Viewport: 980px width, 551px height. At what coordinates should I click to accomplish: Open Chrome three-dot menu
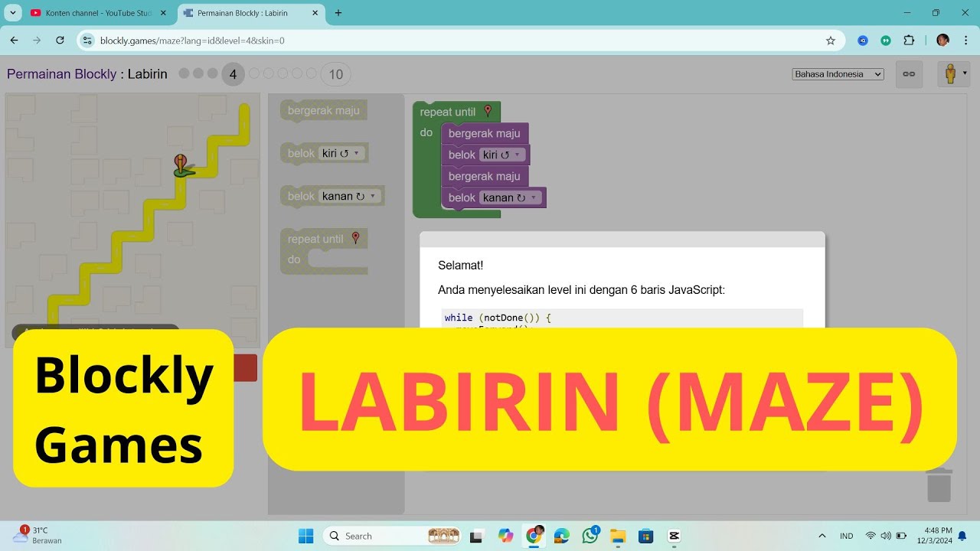tap(965, 41)
